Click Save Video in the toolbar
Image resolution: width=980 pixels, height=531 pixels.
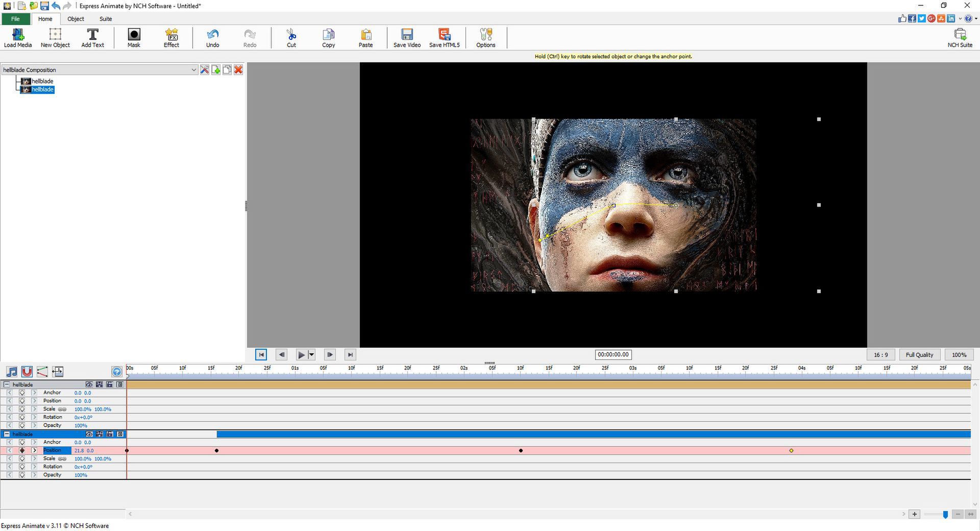(x=407, y=38)
